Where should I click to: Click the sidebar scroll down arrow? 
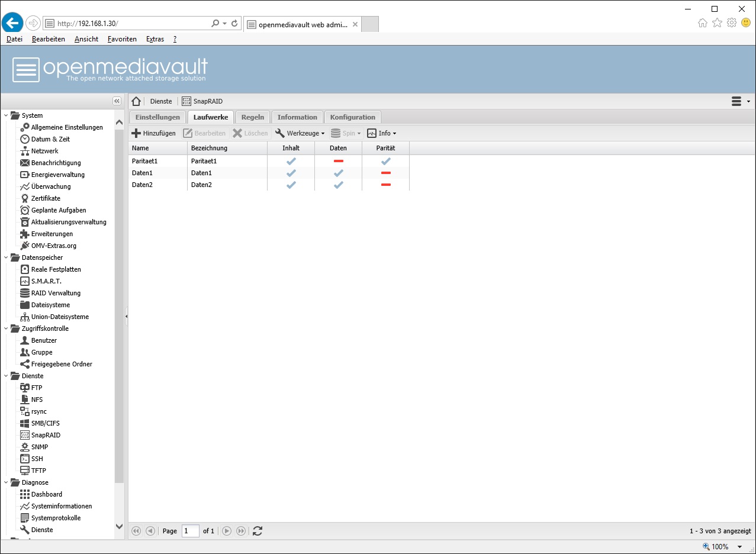pos(119,527)
